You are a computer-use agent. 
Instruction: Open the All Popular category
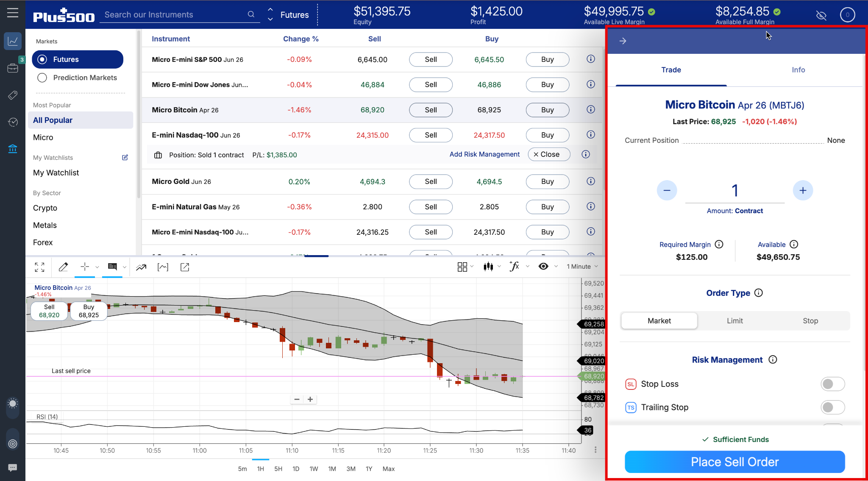click(x=81, y=120)
